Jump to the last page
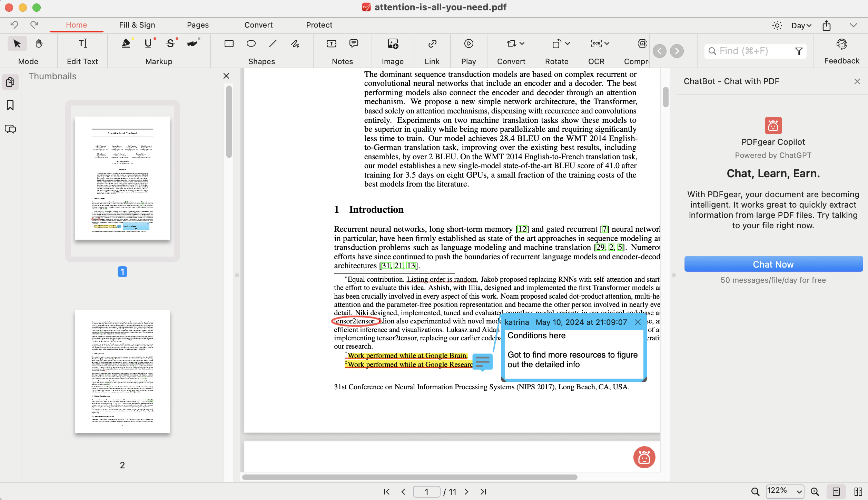This screenshot has height=500, width=868. pyautogui.click(x=483, y=492)
